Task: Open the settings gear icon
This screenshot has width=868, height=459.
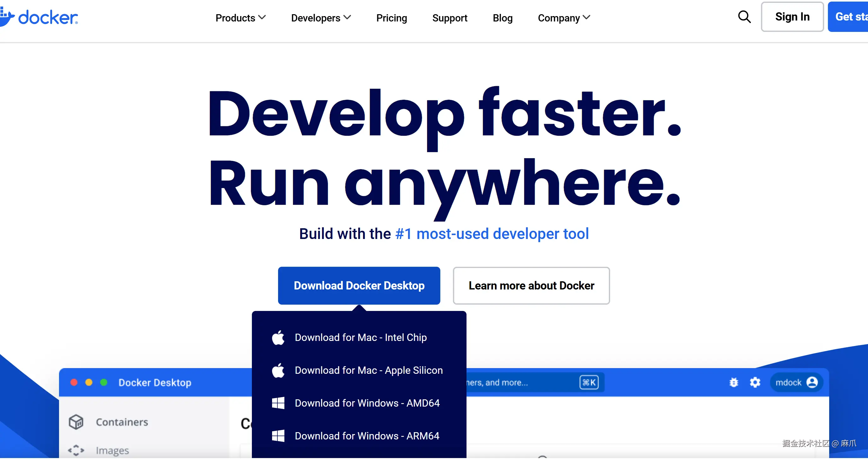Action: (755, 382)
